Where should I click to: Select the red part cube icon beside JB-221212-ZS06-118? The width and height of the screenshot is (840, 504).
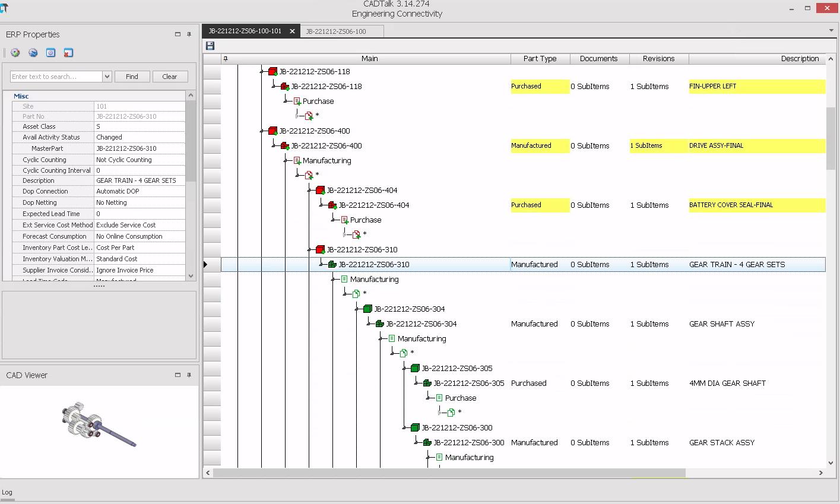(272, 71)
